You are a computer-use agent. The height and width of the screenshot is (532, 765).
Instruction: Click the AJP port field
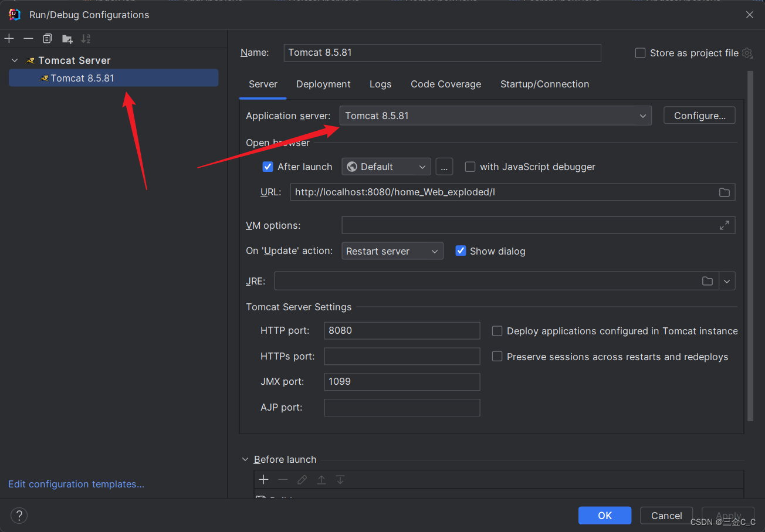tap(402, 408)
